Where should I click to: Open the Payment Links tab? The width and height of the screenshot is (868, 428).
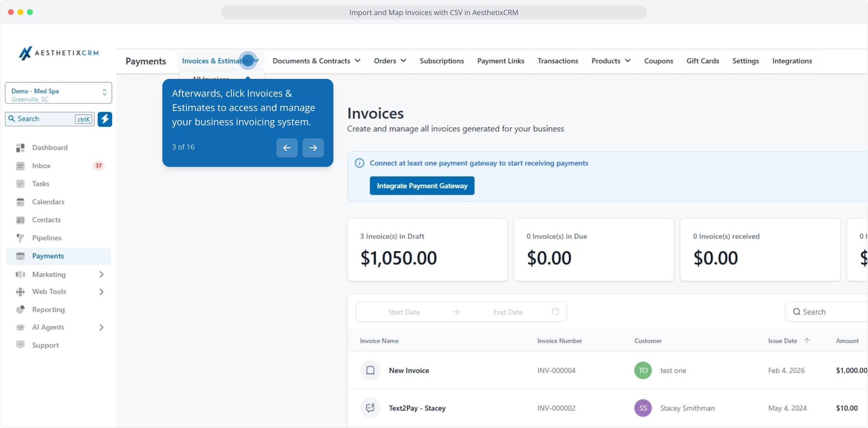[501, 61]
